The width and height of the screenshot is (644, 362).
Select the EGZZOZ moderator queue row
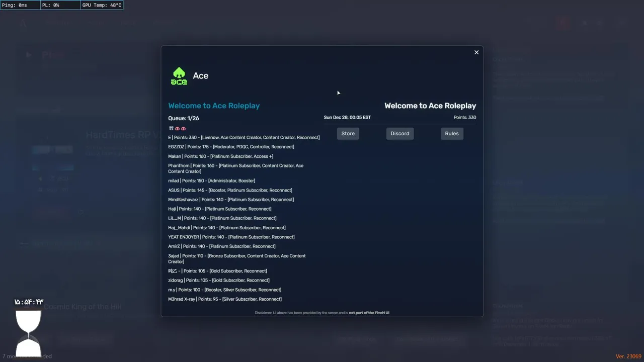point(231,147)
